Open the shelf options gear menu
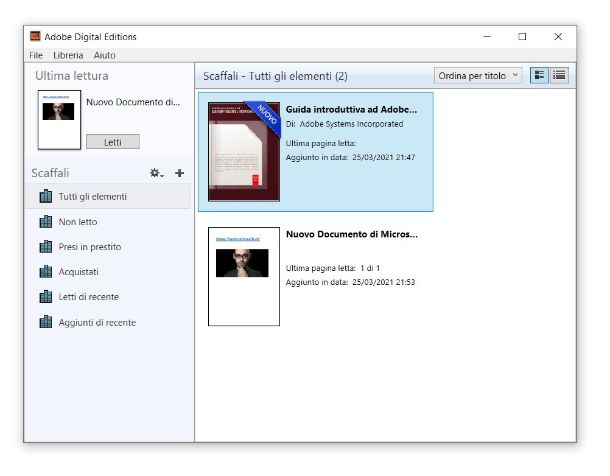This screenshot has width=610, height=476. click(x=156, y=173)
